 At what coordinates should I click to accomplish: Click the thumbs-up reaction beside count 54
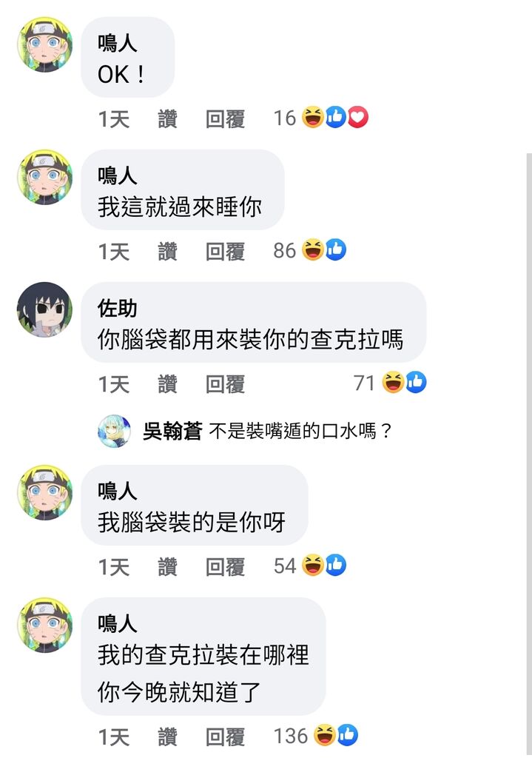(336, 565)
